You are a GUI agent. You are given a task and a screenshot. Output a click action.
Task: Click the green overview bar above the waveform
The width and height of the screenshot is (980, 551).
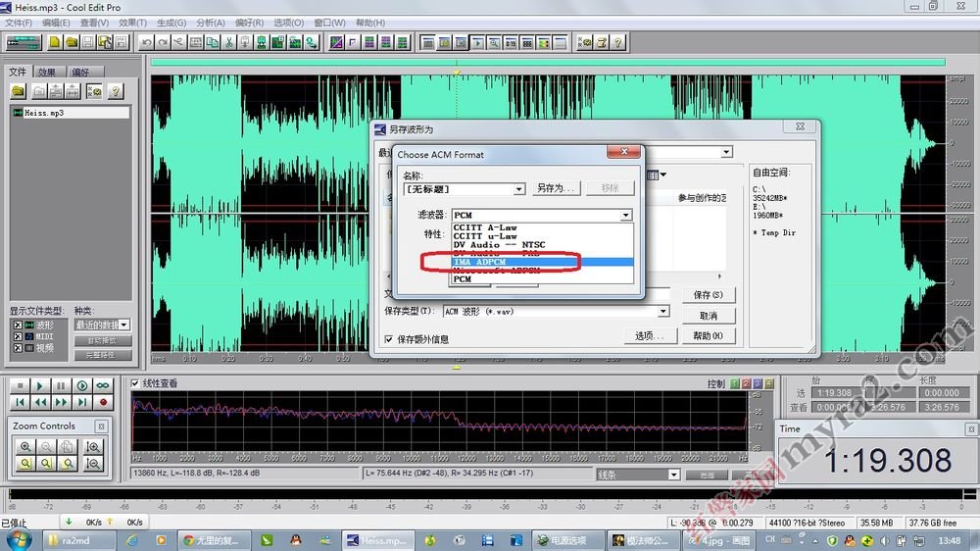(548, 62)
